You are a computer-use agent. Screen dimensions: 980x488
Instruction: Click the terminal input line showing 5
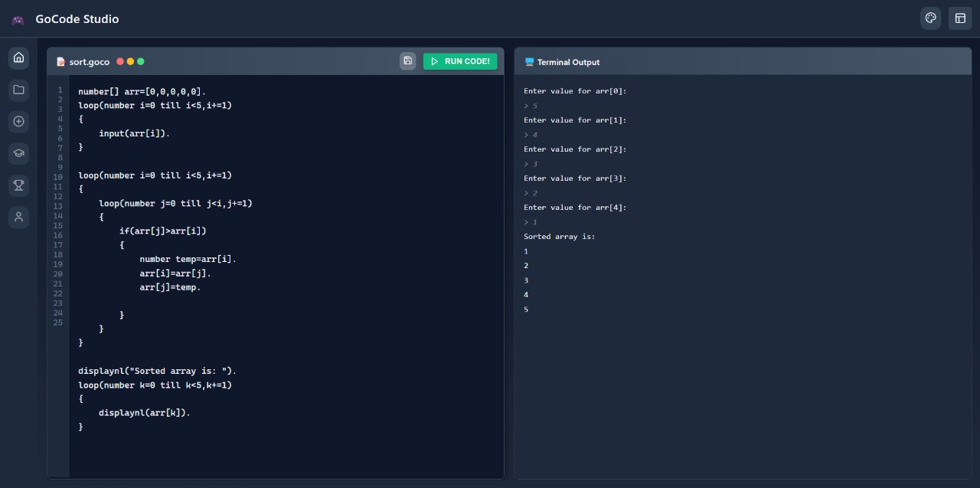point(532,106)
